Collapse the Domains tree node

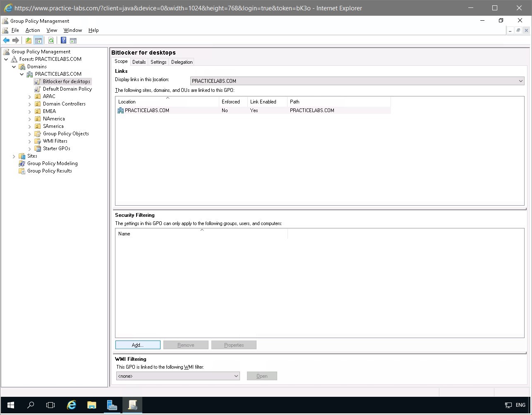[14, 66]
